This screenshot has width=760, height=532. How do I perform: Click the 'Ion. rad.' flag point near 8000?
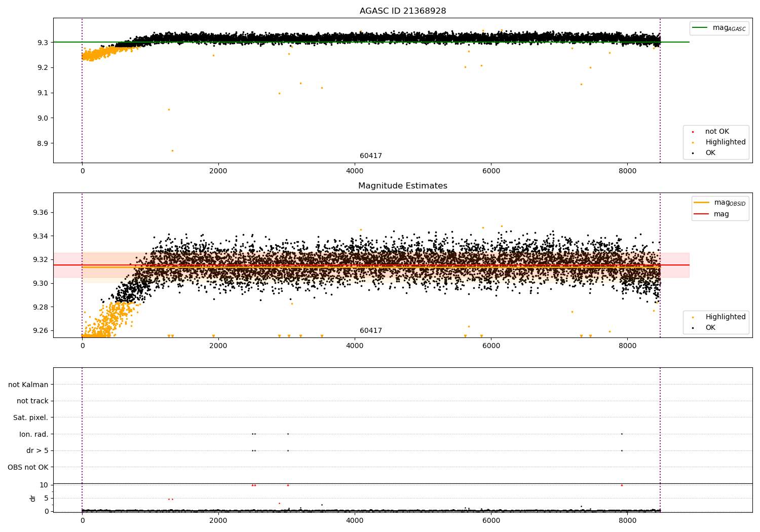622,434
